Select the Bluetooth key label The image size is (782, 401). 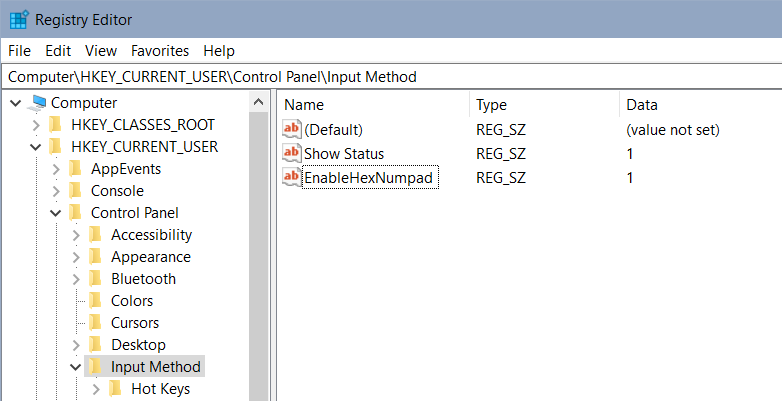click(144, 278)
